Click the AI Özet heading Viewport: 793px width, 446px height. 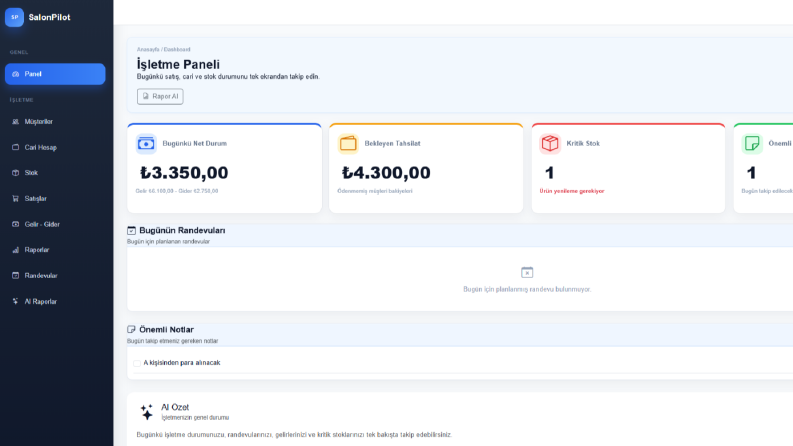(x=175, y=408)
